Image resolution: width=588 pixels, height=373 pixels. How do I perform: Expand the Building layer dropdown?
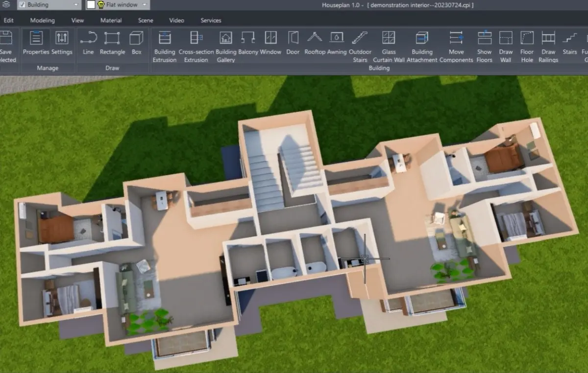[x=75, y=5]
